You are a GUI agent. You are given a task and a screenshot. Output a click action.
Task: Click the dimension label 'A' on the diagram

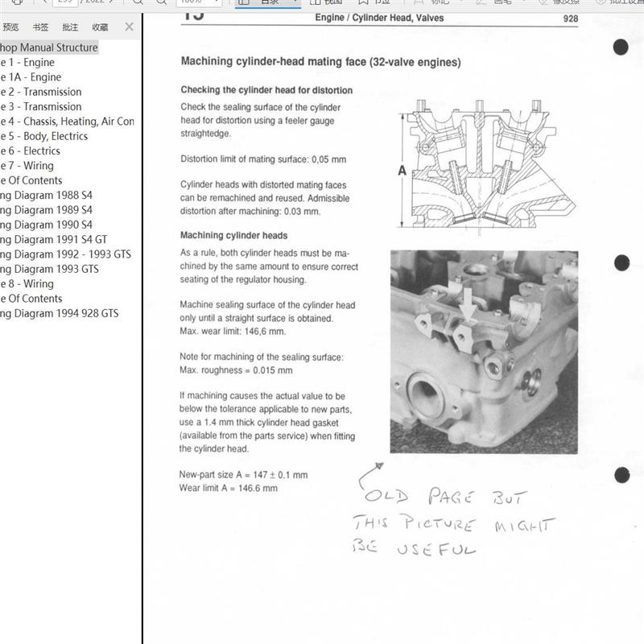click(402, 171)
